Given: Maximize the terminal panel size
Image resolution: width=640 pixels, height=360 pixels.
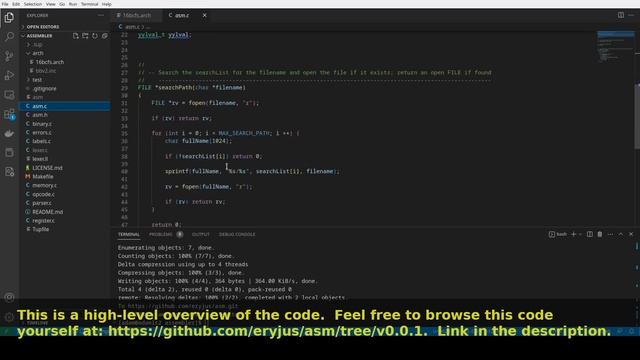Looking at the screenshot, I should 620,234.
